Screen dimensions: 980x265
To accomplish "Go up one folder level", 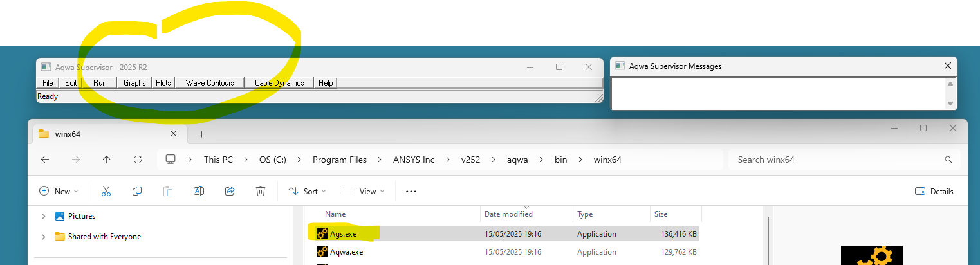I will (x=107, y=160).
